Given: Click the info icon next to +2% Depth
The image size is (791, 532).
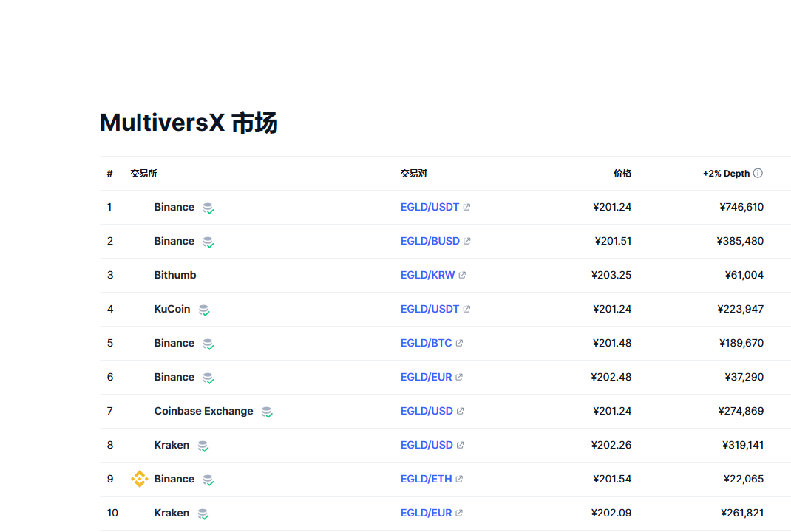Looking at the screenshot, I should [x=758, y=174].
